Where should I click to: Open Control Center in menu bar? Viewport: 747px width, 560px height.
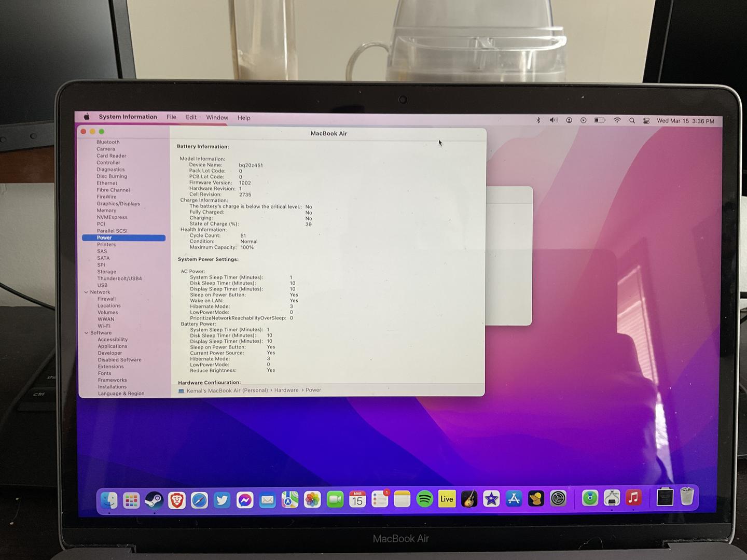[646, 121]
